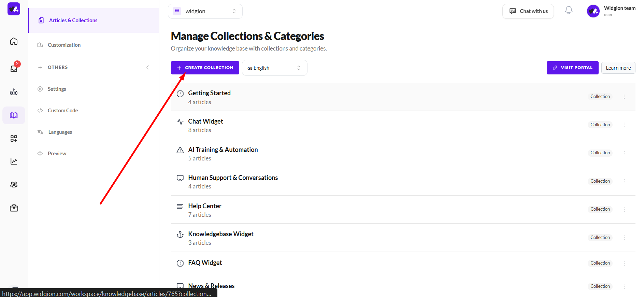Open the inbox with 2 notifications
The image size is (644, 297).
14,68
